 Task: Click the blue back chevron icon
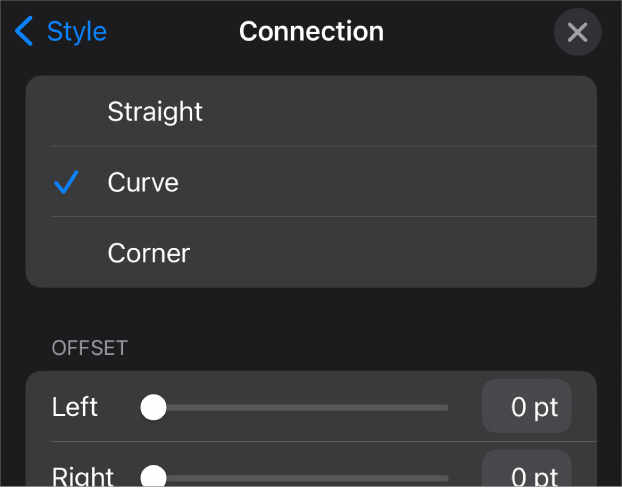coord(24,32)
